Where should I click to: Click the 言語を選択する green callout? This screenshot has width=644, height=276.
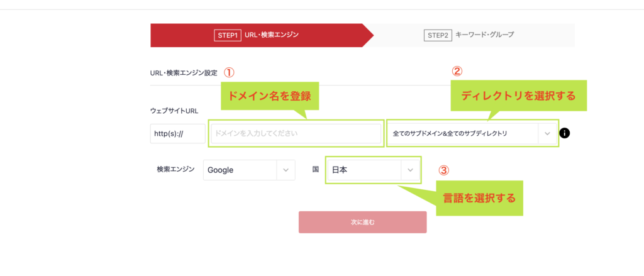[479, 199]
